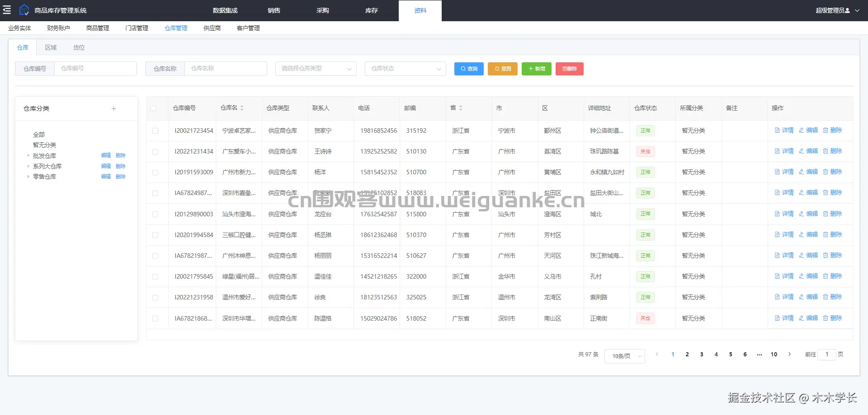Open the 销售 top menu
868x415 pixels.
[274, 10]
